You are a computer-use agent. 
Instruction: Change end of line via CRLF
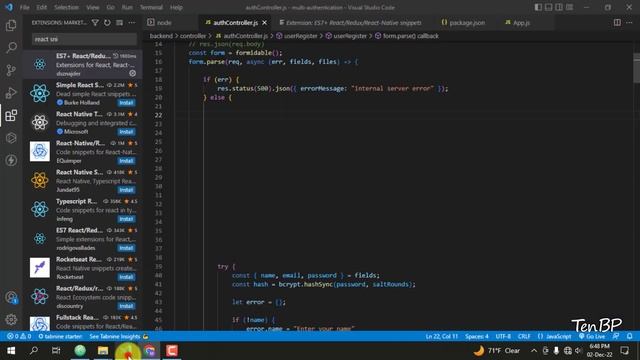click(524, 336)
